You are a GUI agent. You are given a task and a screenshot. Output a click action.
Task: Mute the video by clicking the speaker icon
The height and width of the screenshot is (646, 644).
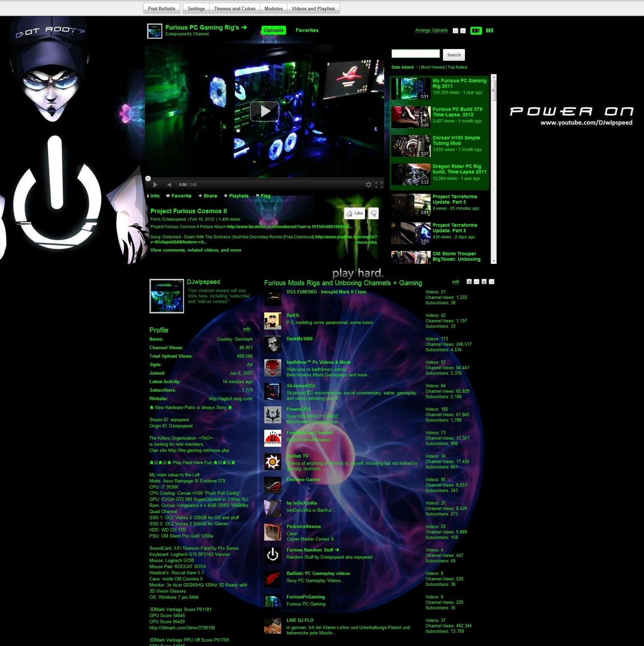tap(170, 185)
